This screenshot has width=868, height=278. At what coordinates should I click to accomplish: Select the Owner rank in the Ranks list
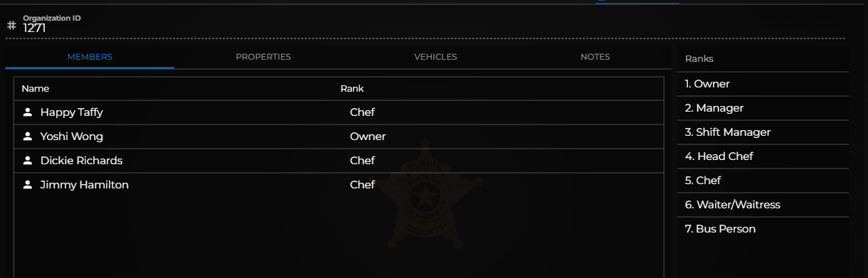pyautogui.click(x=763, y=84)
